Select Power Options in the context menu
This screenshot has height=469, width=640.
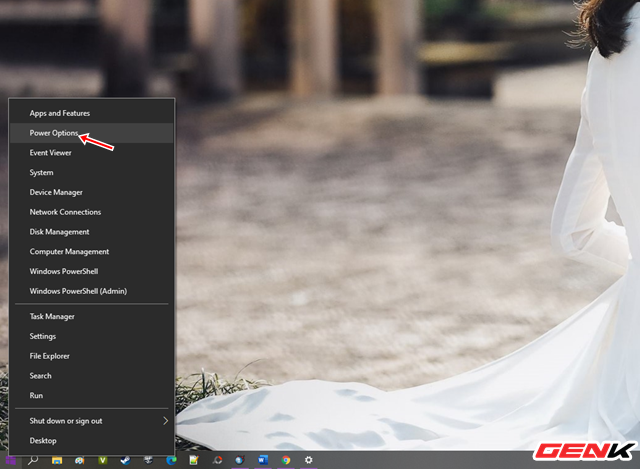[x=54, y=133]
